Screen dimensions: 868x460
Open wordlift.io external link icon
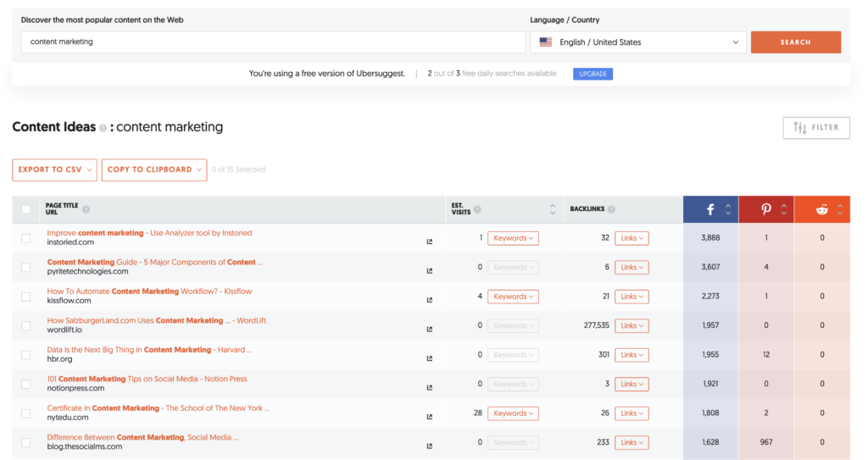(430, 330)
